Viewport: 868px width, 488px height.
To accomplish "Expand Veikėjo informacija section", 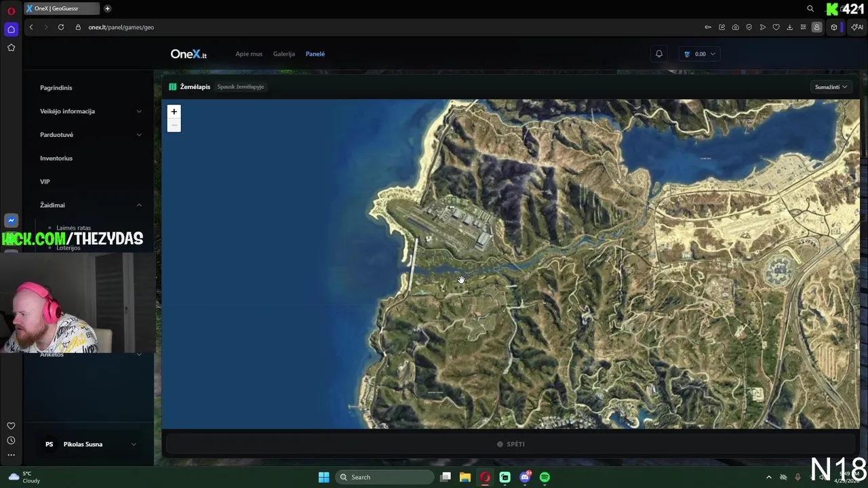I will click(x=91, y=111).
